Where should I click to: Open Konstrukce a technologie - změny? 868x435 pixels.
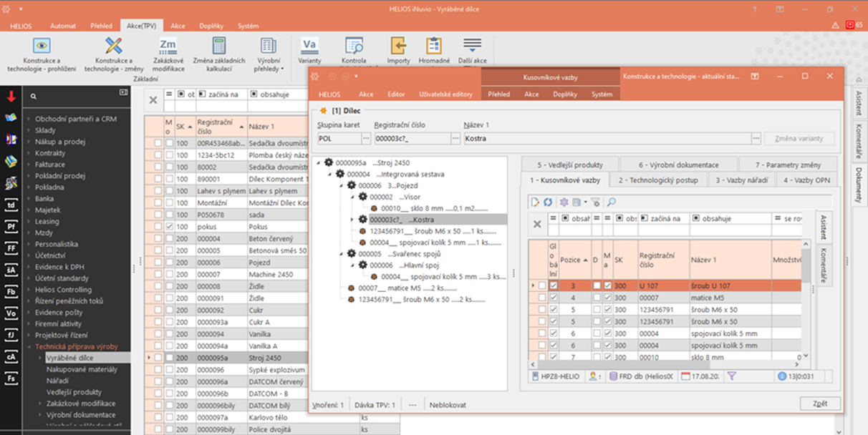point(113,54)
